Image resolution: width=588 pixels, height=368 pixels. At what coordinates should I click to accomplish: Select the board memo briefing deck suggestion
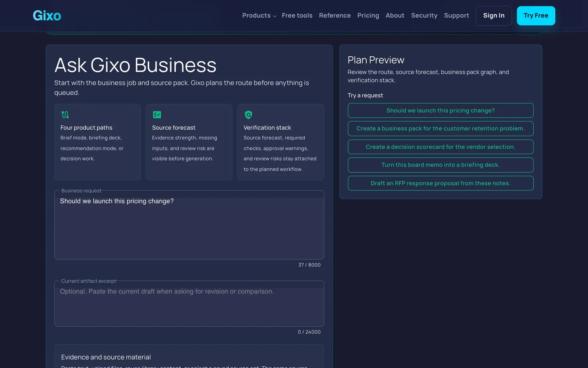coord(441,165)
